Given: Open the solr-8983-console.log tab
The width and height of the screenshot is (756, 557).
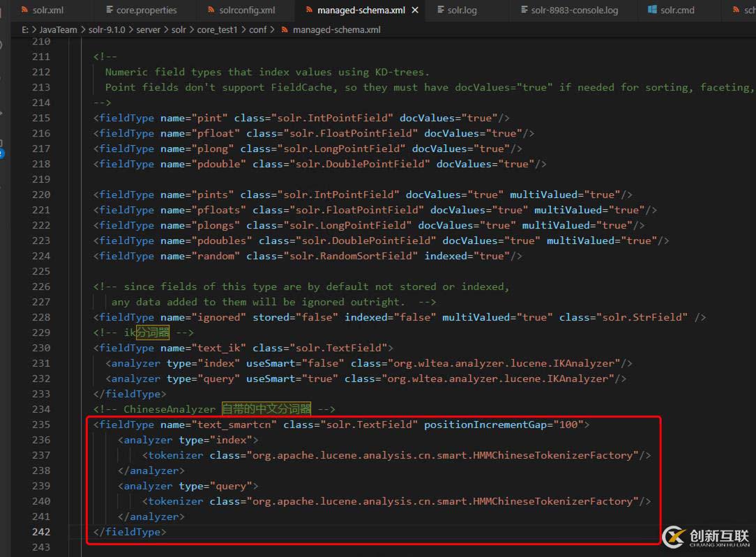Looking at the screenshot, I should coord(575,10).
